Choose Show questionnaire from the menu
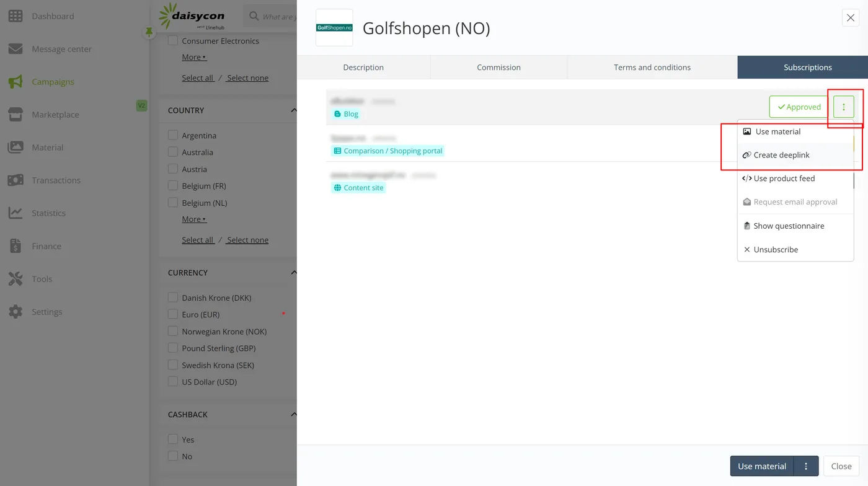 pyautogui.click(x=795, y=226)
